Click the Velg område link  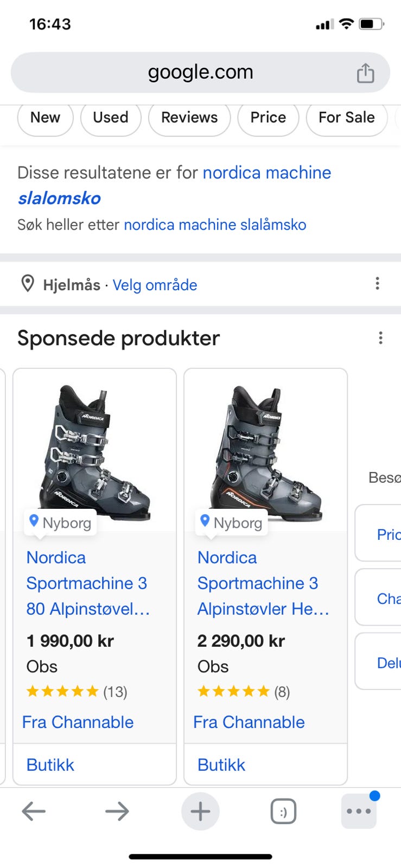[x=155, y=285]
